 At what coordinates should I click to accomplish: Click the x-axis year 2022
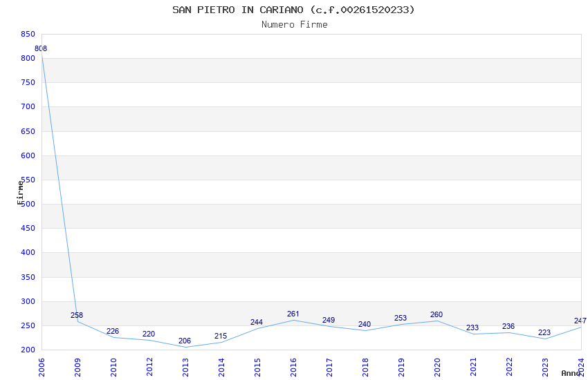(509, 368)
